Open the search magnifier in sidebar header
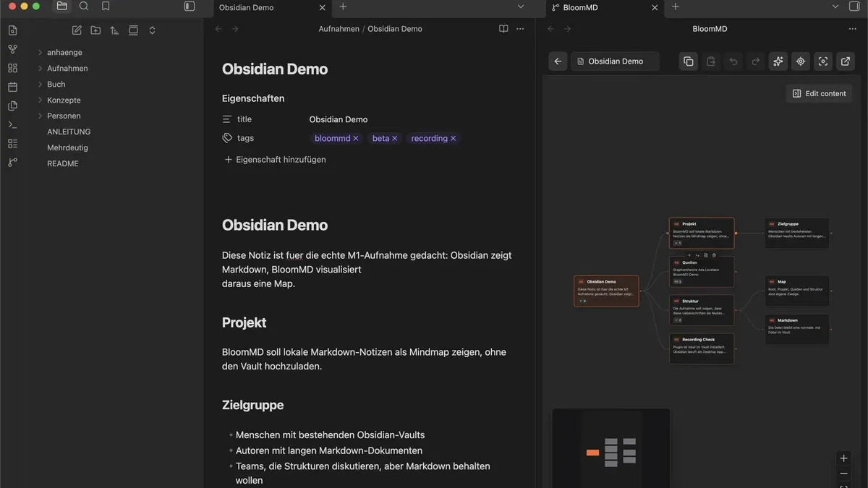 coord(84,6)
